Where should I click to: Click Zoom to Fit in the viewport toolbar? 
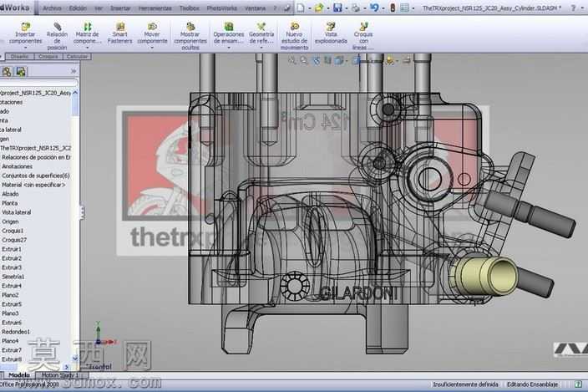[x=291, y=60]
